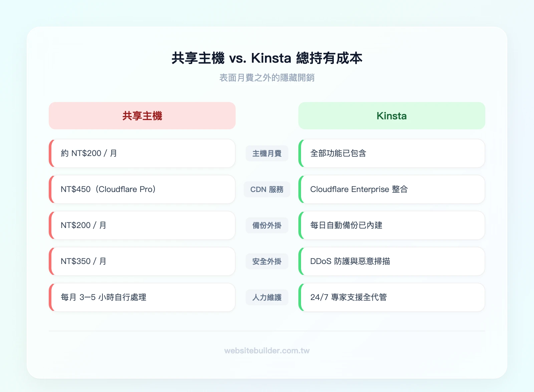
Task: Click the CDN 服務 category label
Action: click(x=267, y=189)
